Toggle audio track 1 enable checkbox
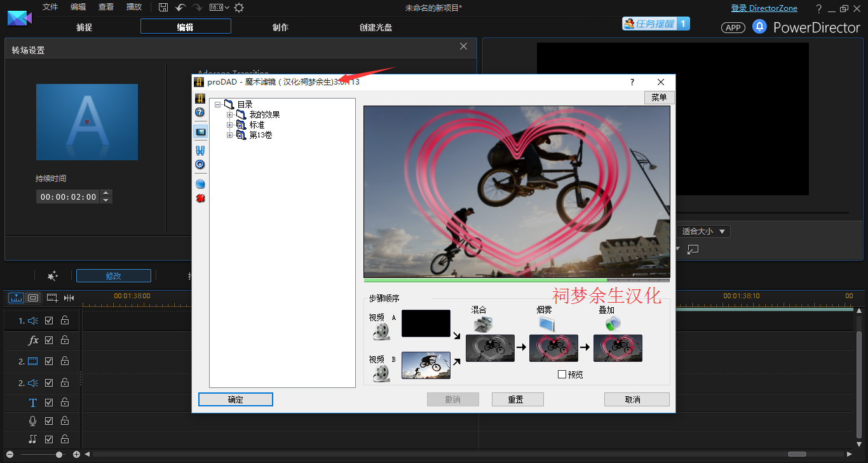868x463 pixels. (x=49, y=321)
